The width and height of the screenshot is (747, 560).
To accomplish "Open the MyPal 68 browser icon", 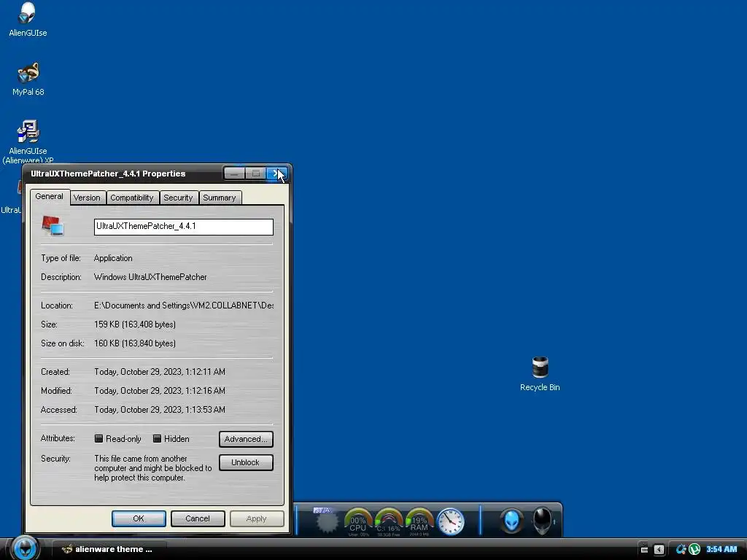I will click(28, 79).
